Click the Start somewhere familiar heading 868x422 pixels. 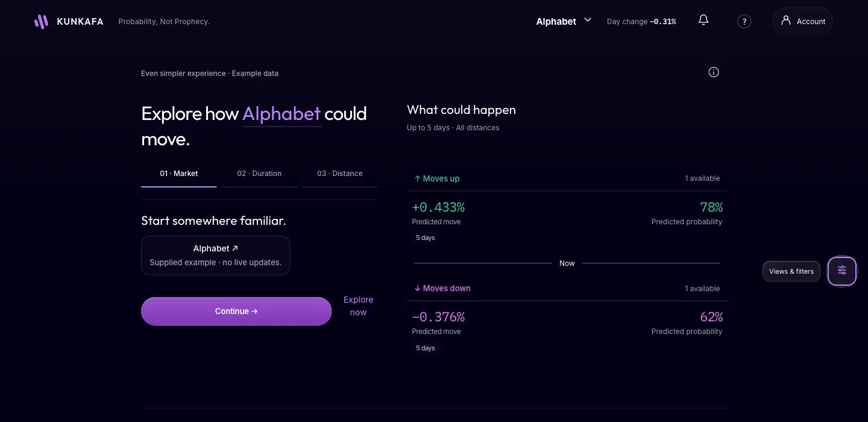[x=213, y=221]
